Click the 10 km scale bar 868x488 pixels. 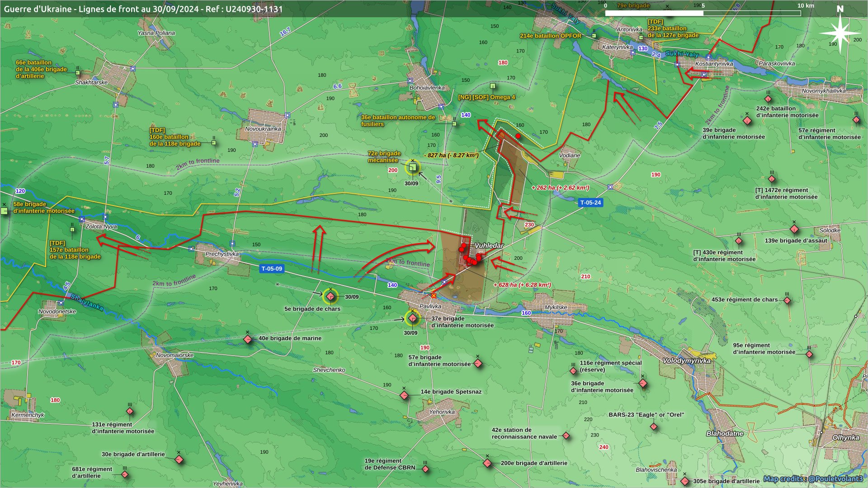(x=703, y=13)
